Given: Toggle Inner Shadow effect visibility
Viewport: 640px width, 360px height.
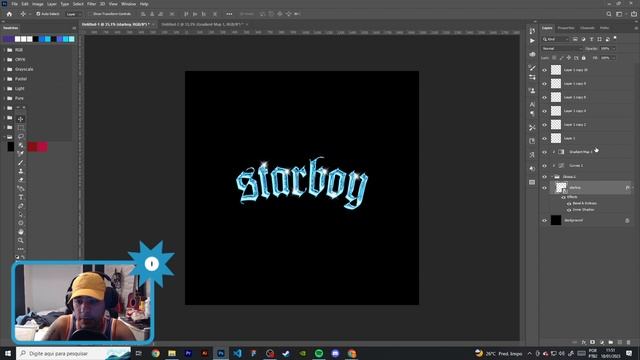Looking at the screenshot, I should click(x=569, y=210).
